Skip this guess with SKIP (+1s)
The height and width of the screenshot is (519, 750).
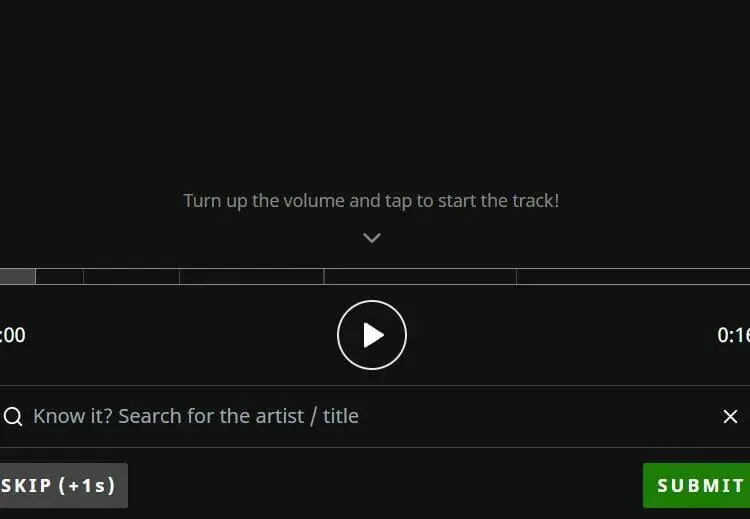point(61,485)
